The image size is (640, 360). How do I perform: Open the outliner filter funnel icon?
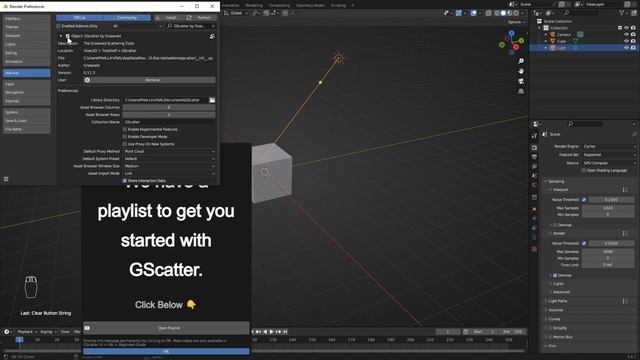pyautogui.click(x=622, y=13)
